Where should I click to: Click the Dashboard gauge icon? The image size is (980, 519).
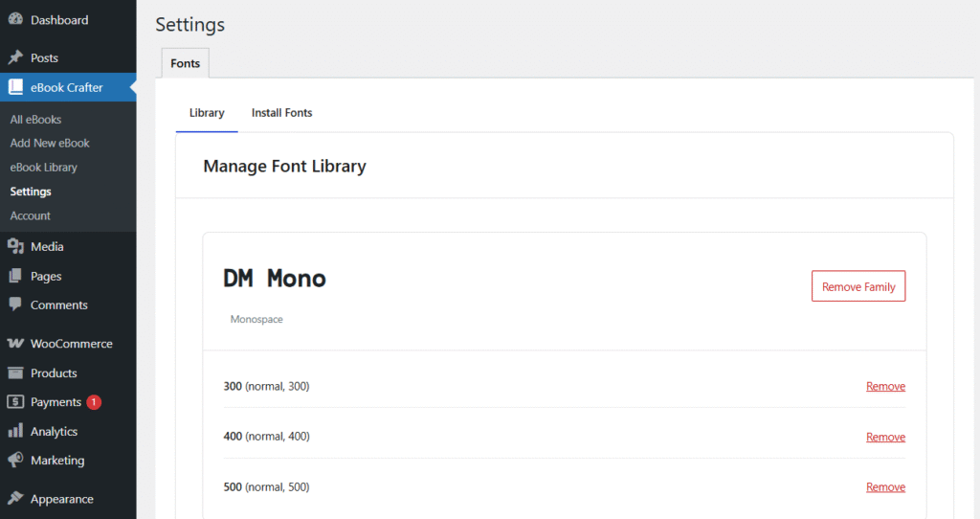pyautogui.click(x=15, y=19)
